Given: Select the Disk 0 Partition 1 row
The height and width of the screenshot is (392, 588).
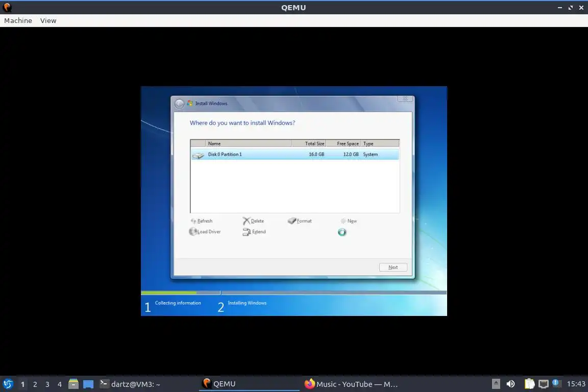Looking at the screenshot, I should pos(295,154).
